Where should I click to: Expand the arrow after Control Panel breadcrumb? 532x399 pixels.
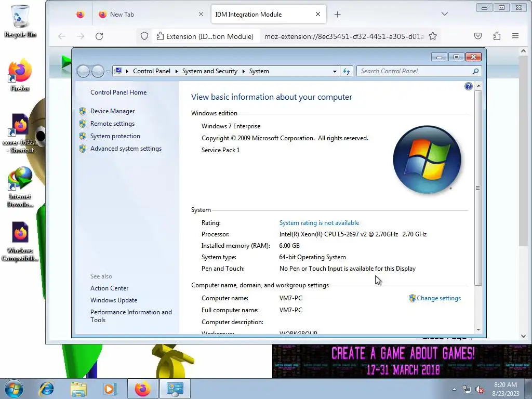(x=177, y=71)
